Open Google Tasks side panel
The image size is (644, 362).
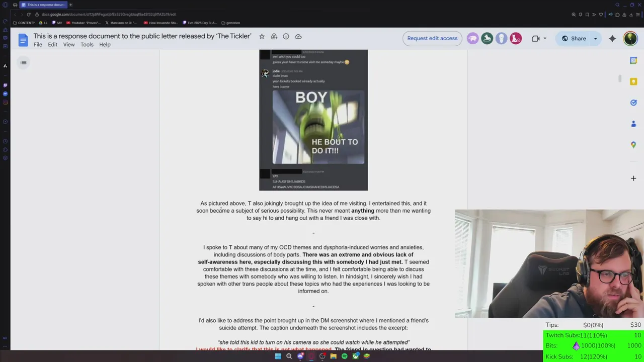click(x=633, y=103)
